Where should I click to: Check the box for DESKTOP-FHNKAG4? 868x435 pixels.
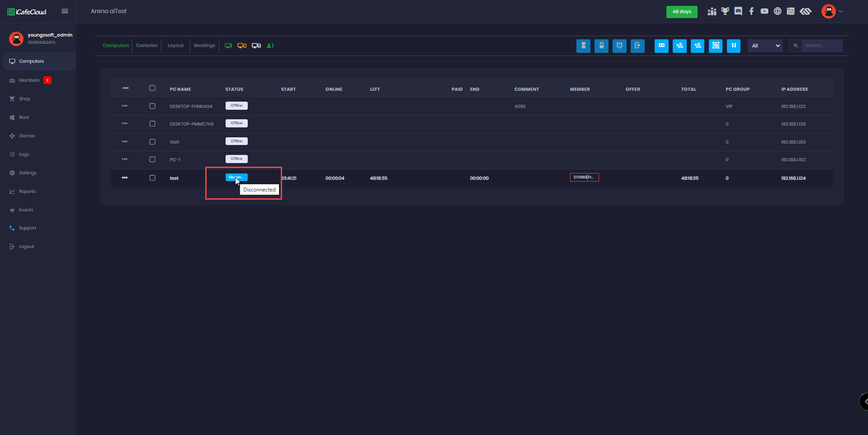click(152, 106)
